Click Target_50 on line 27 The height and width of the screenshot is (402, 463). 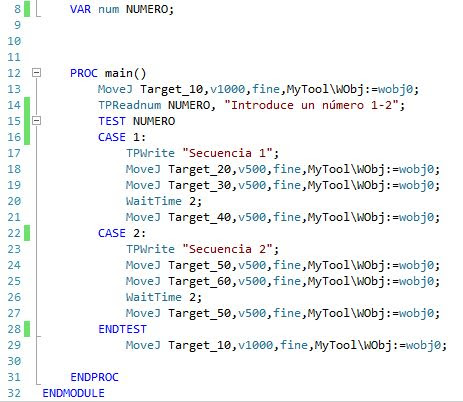pyautogui.click(x=199, y=313)
